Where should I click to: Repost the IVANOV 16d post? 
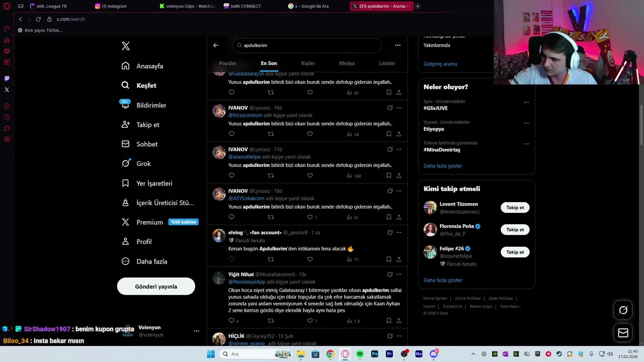[x=271, y=134]
